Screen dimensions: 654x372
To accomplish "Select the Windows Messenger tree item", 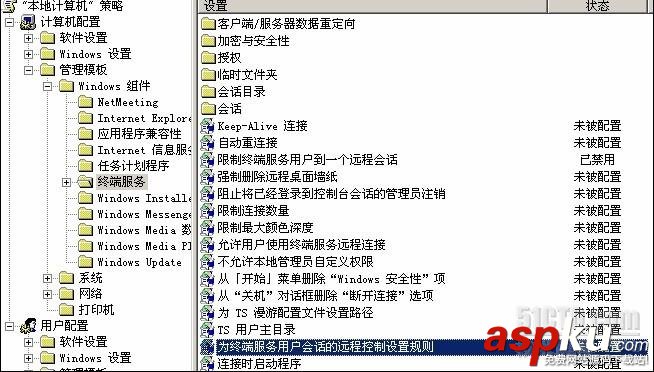I will 144,214.
